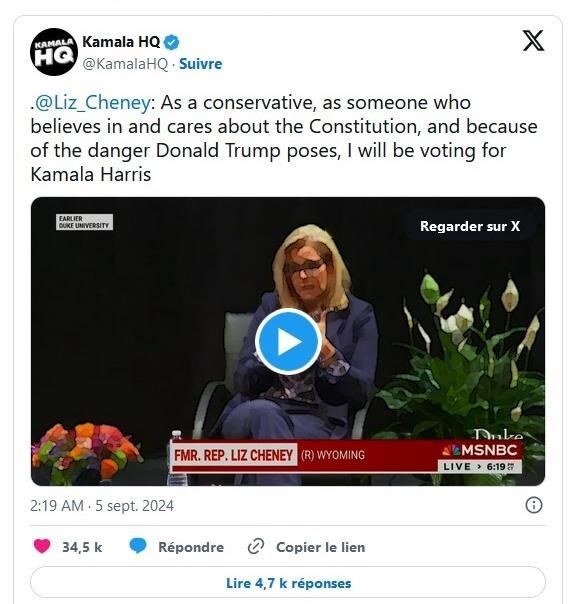578x604 pixels.
Task: Like the tweet with heart icon
Action: 42,546
